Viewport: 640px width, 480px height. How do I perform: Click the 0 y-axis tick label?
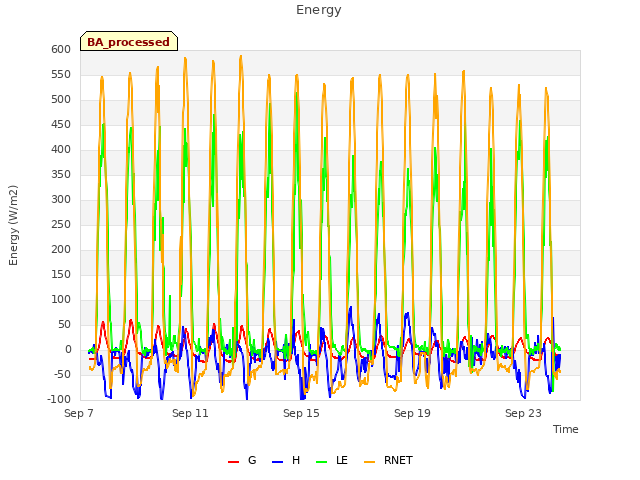coord(68,349)
